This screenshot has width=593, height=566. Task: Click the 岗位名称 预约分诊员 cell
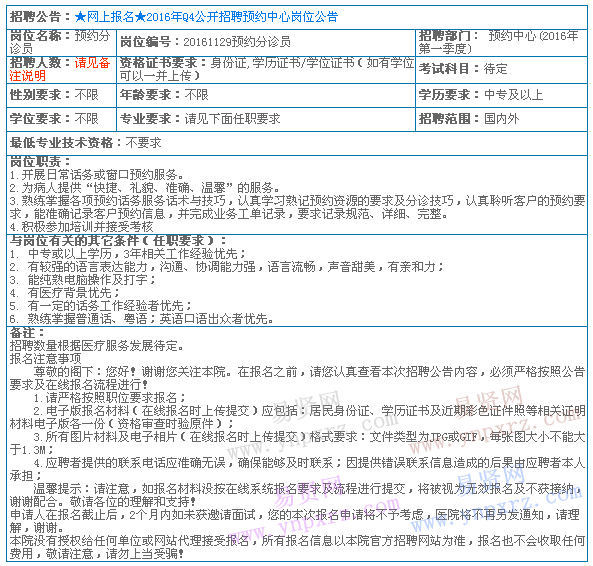tap(61, 42)
